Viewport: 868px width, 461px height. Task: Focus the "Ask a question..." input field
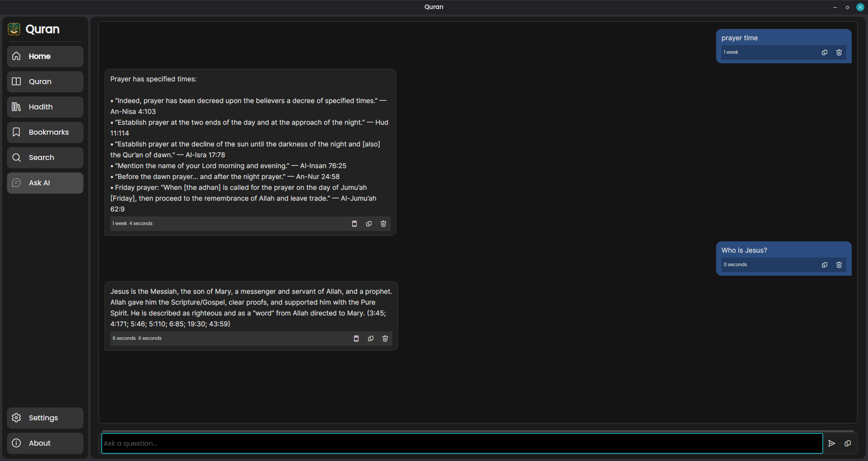(x=462, y=443)
